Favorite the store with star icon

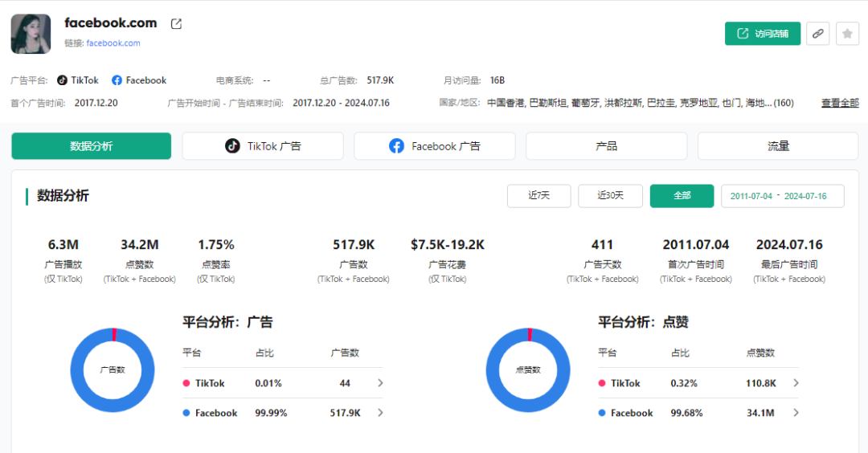tap(847, 34)
